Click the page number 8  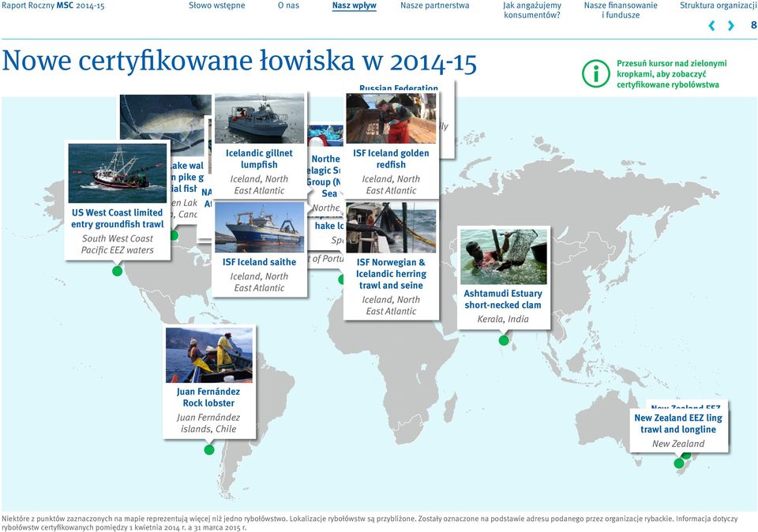[x=753, y=25]
